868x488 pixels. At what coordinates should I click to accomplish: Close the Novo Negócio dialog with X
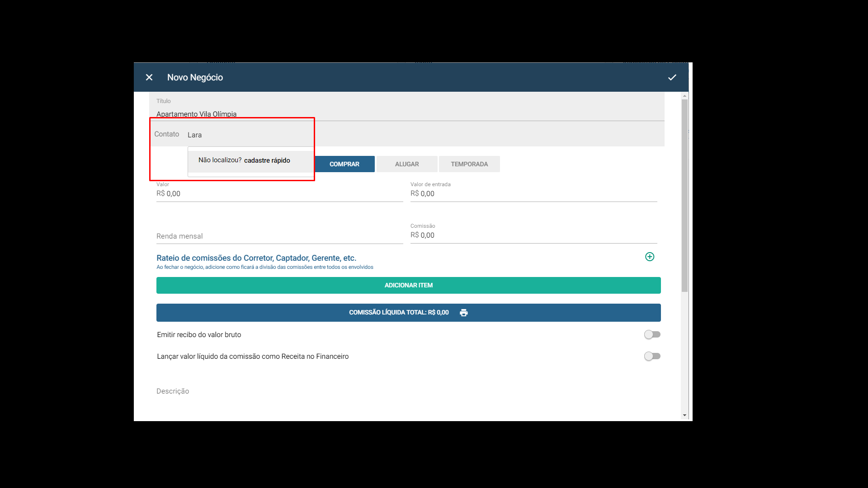[x=149, y=77]
